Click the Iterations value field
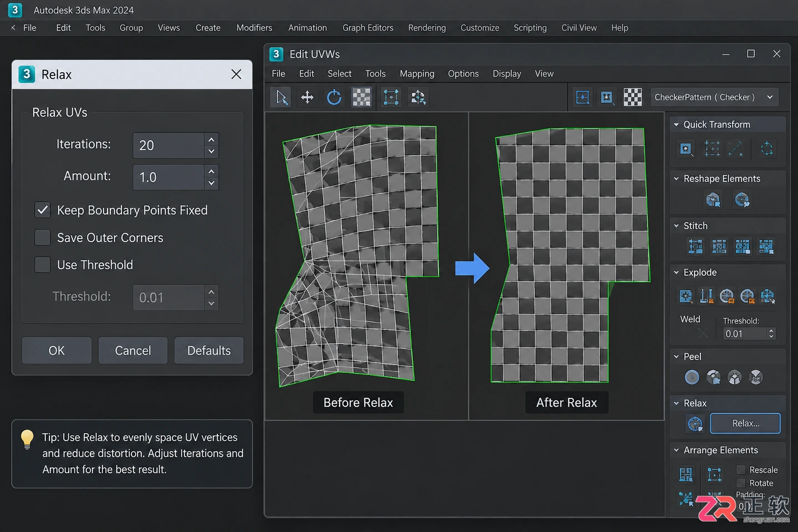This screenshot has width=798, height=532. 168,145
